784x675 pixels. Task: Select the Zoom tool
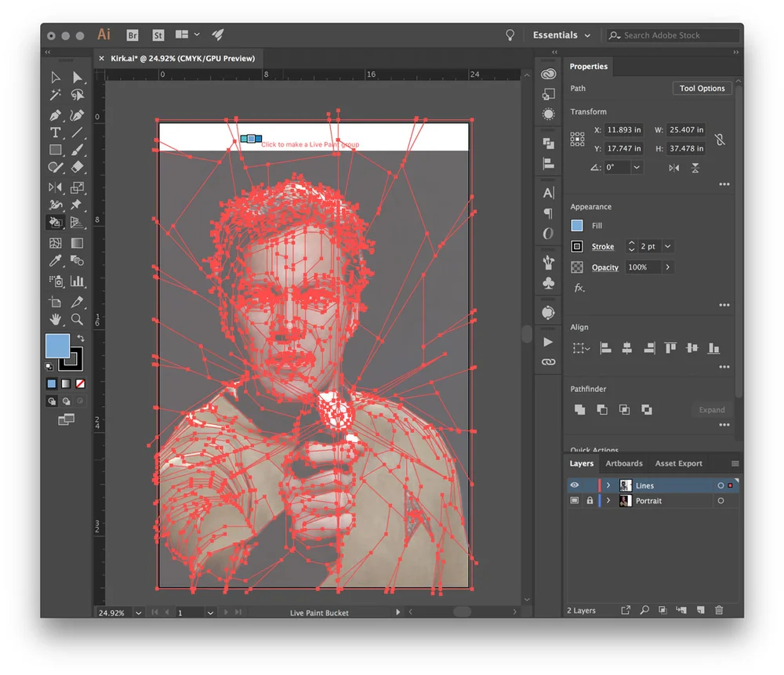[76, 319]
